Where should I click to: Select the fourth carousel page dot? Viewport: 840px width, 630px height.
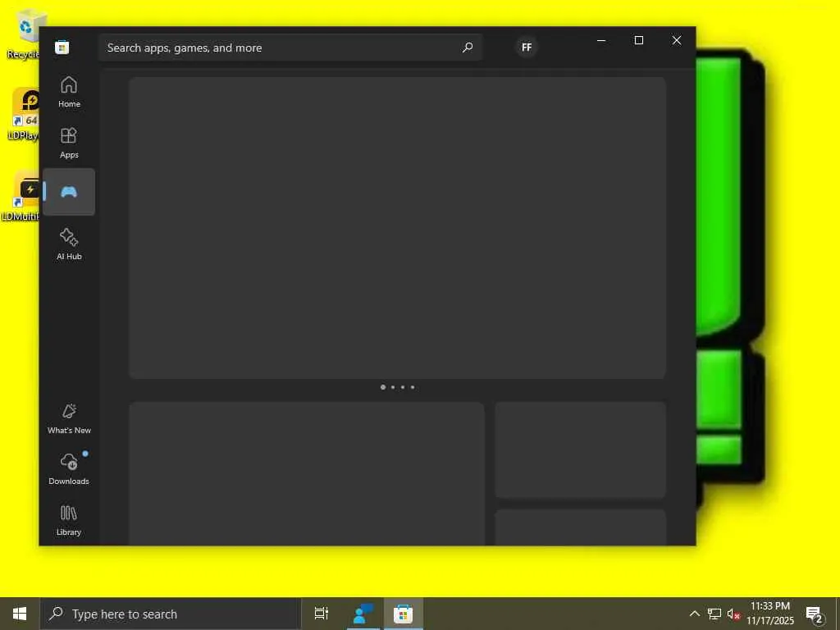click(x=413, y=387)
